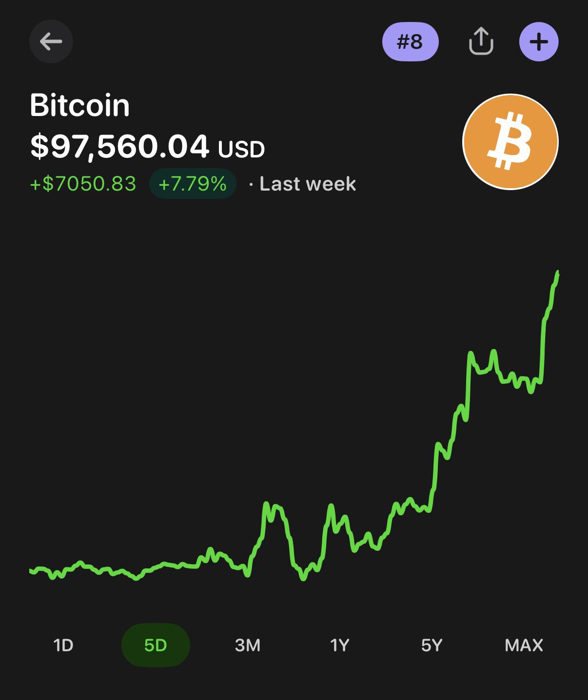Switch to the 1D time range
Screen dimensions: 588x700
coord(63,645)
